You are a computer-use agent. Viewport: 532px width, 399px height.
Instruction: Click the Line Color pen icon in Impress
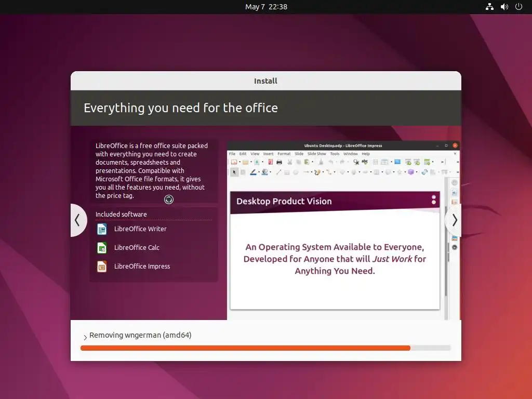(x=254, y=172)
